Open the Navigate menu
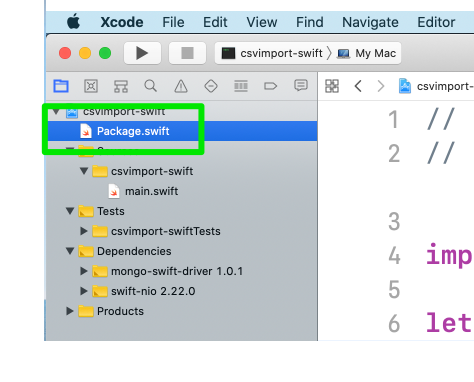This screenshot has height=382, width=474. click(x=370, y=22)
